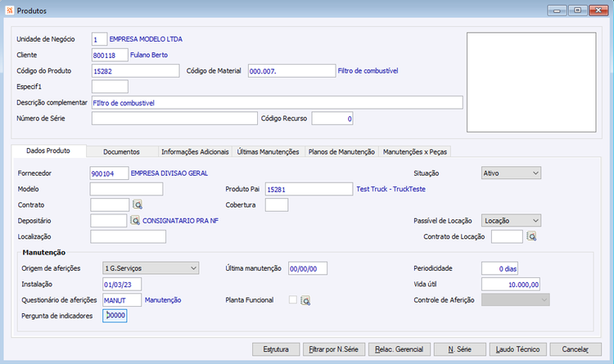
Task: Open the Depositário lookup search icon
Action: 135,220
